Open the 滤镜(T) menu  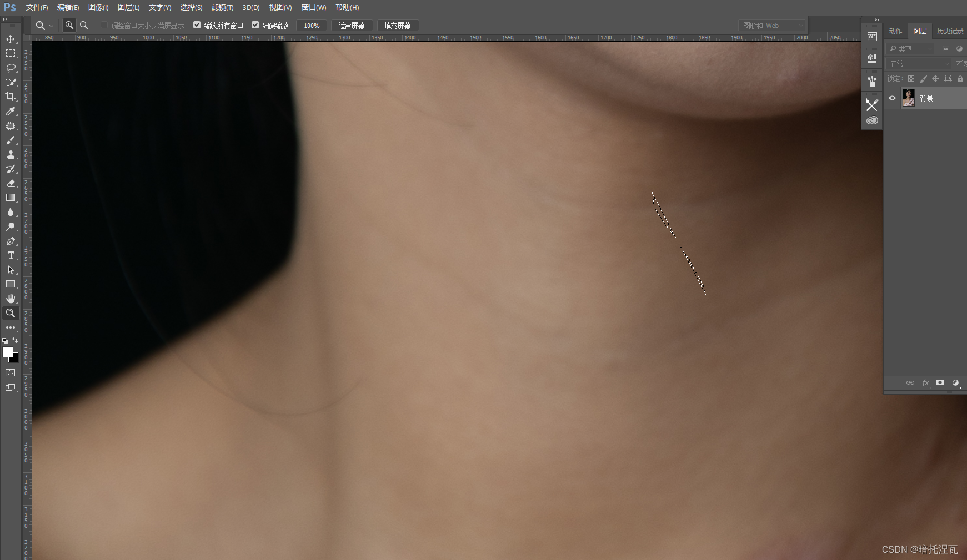[x=222, y=7]
